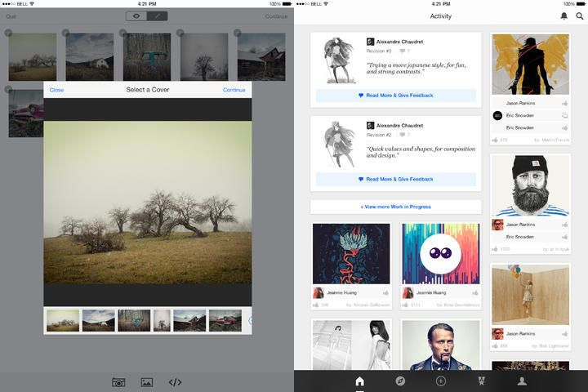Open the winged silhouette artwork project

pyautogui.click(x=530, y=65)
